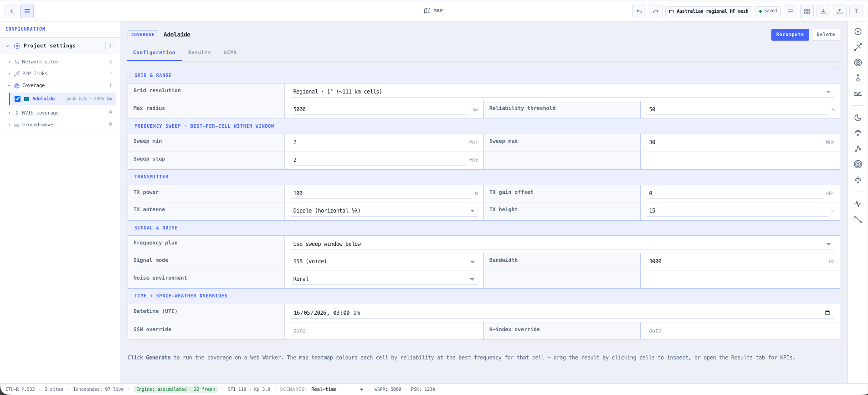Switch to the ACMA tab
Image resolution: width=868 pixels, height=395 pixels.
(230, 52)
